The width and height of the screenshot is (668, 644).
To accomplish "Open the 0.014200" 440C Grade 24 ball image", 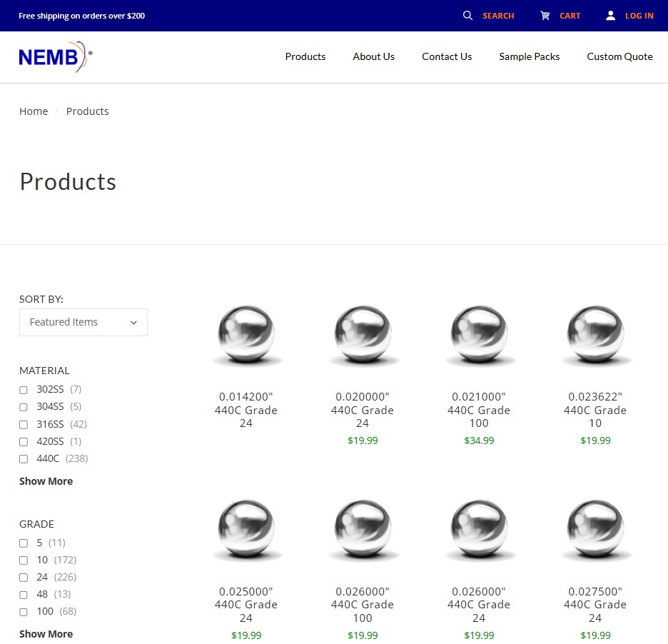I will click(246, 336).
